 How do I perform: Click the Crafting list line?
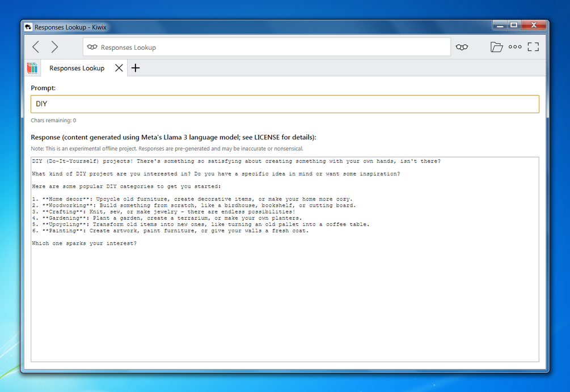click(x=163, y=212)
